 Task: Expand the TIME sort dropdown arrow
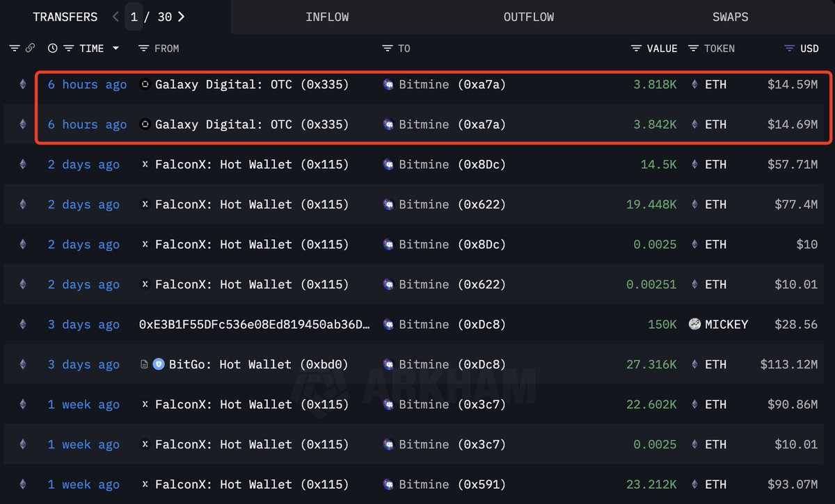click(116, 48)
